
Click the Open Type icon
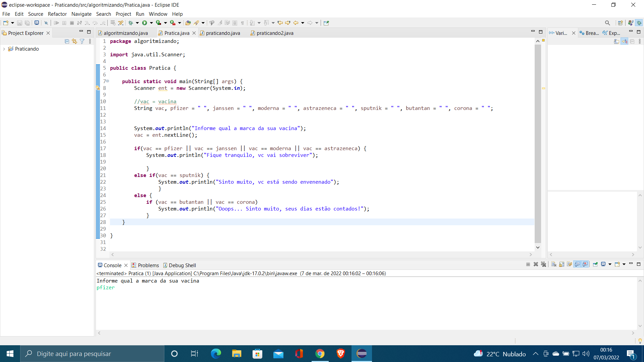pos(188,23)
